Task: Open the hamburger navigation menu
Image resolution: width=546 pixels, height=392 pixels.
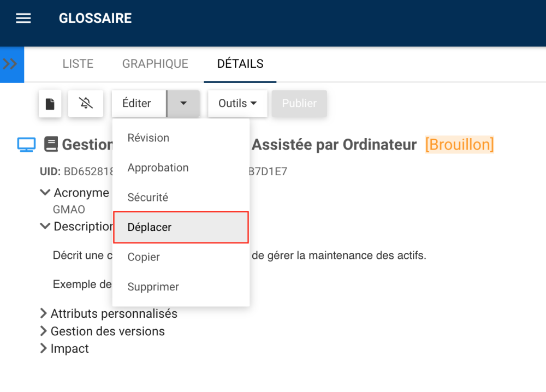Action: tap(23, 19)
